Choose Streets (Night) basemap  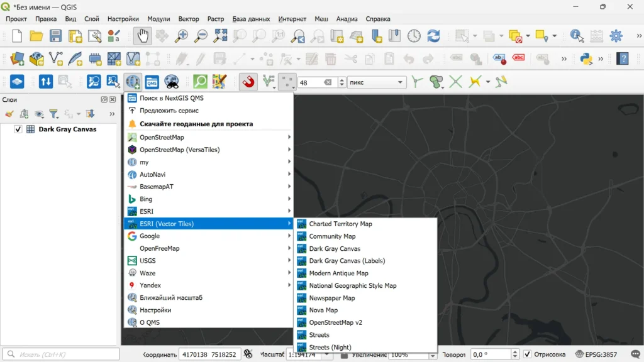[365, 347]
